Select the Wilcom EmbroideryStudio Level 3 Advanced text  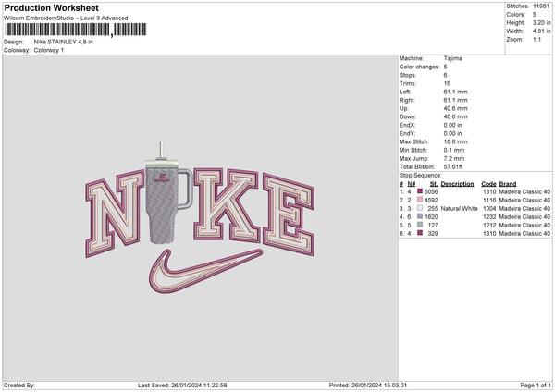coord(66,18)
